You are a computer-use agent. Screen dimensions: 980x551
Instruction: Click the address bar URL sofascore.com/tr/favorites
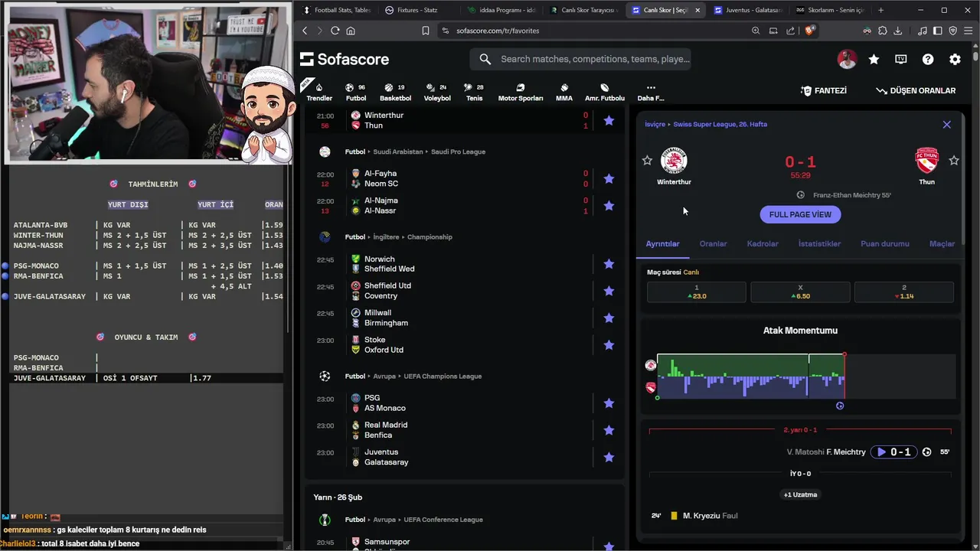tap(498, 31)
